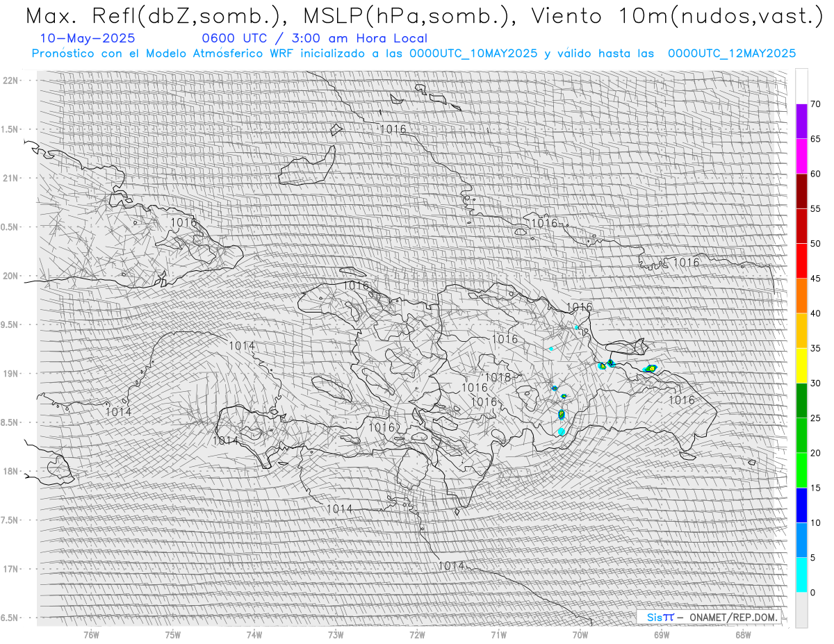Image resolution: width=834 pixels, height=644 pixels.
Task: Click the colorbar value '45'
Action: (815, 279)
